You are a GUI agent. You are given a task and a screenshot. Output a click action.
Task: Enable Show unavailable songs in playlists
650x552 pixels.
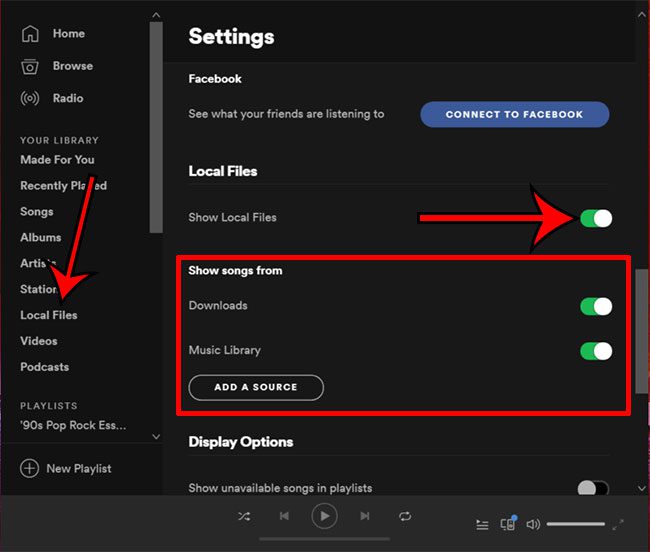pos(593,488)
